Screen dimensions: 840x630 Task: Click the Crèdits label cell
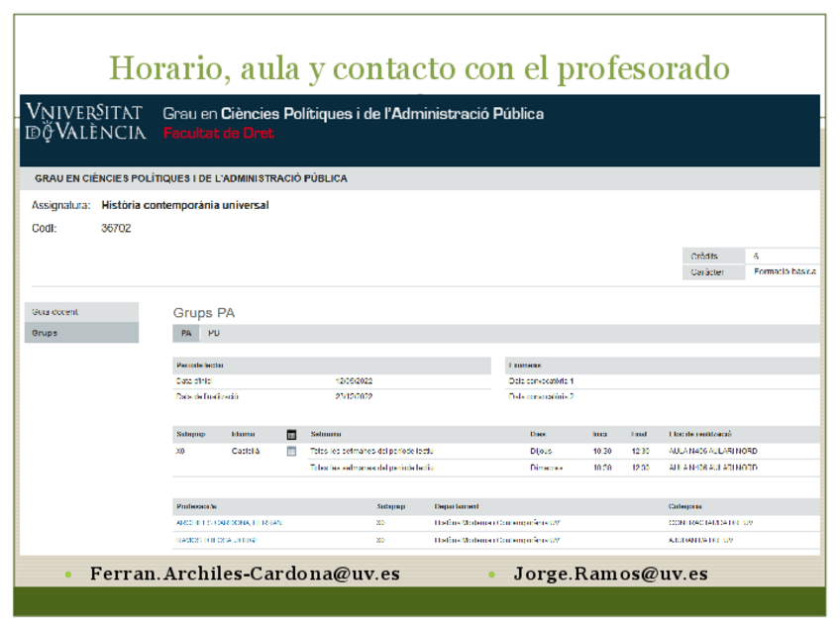713,257
